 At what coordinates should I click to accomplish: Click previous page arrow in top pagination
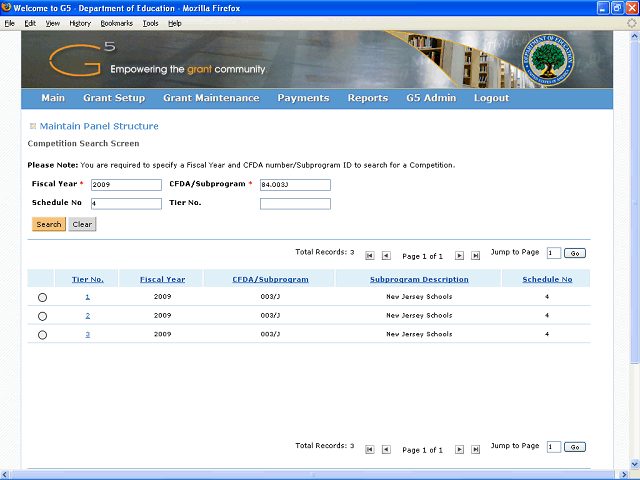tap(386, 256)
